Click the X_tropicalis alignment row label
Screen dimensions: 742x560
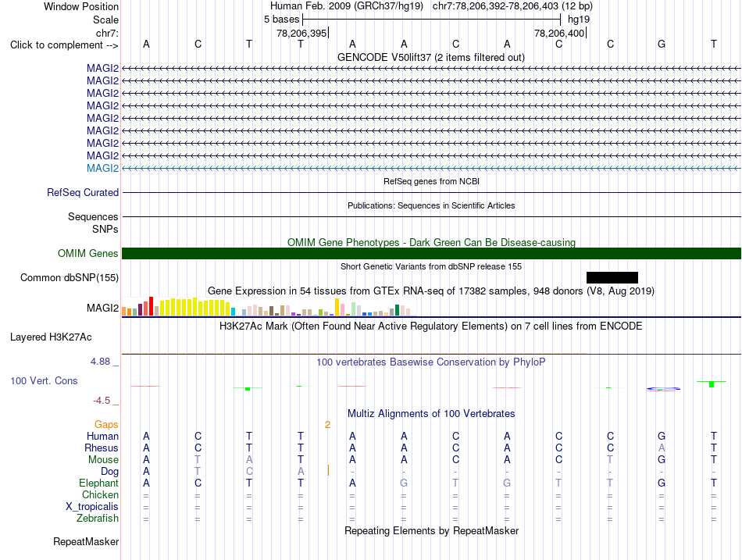92,507
